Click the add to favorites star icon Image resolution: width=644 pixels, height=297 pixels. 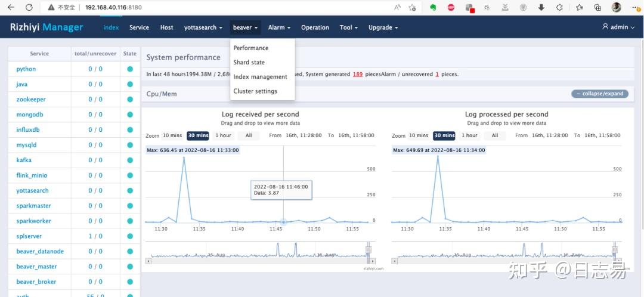point(413,7)
